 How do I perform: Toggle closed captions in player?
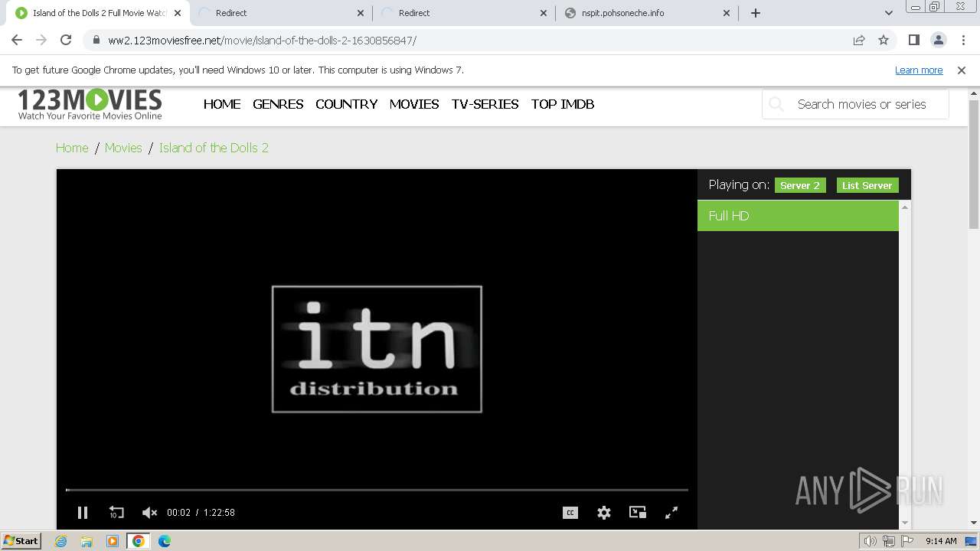[570, 513]
